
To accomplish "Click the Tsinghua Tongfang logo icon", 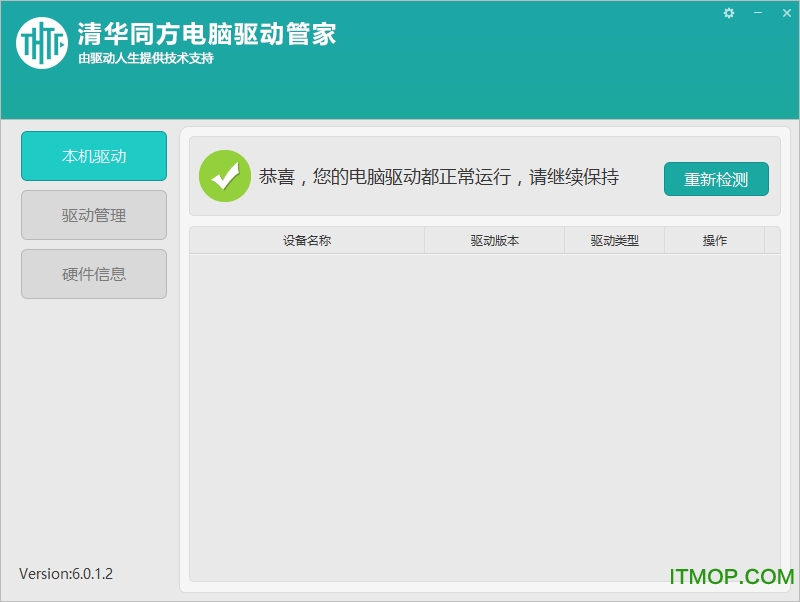I will tap(42, 43).
